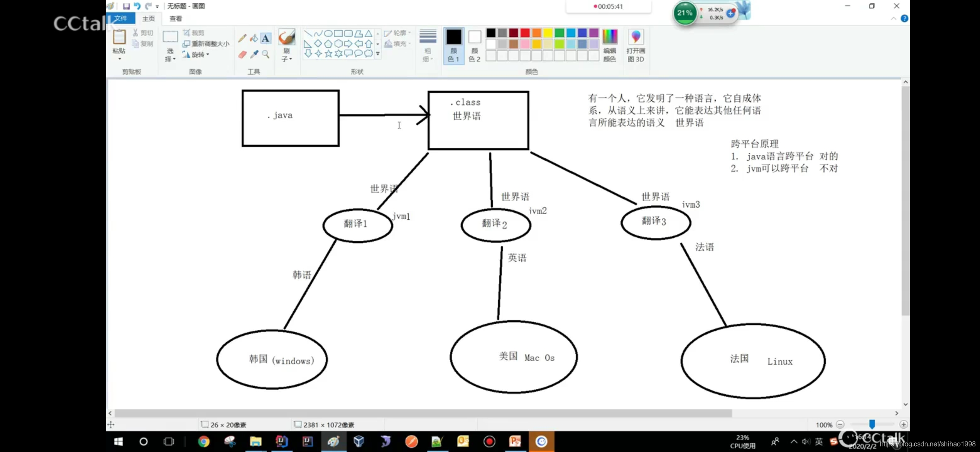The width and height of the screenshot is (980, 452).
Task: Click the zoom out minus button
Action: coord(840,424)
